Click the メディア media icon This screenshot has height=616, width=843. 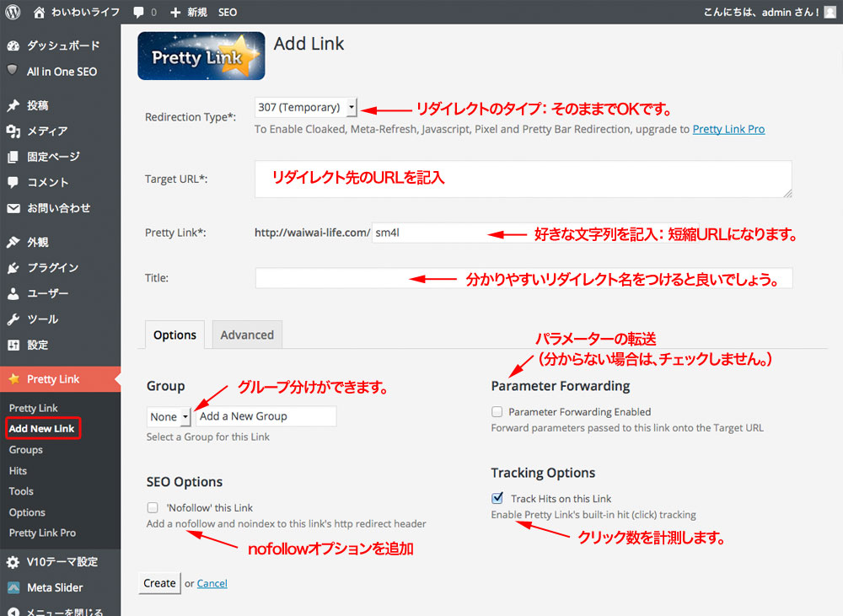click(13, 131)
